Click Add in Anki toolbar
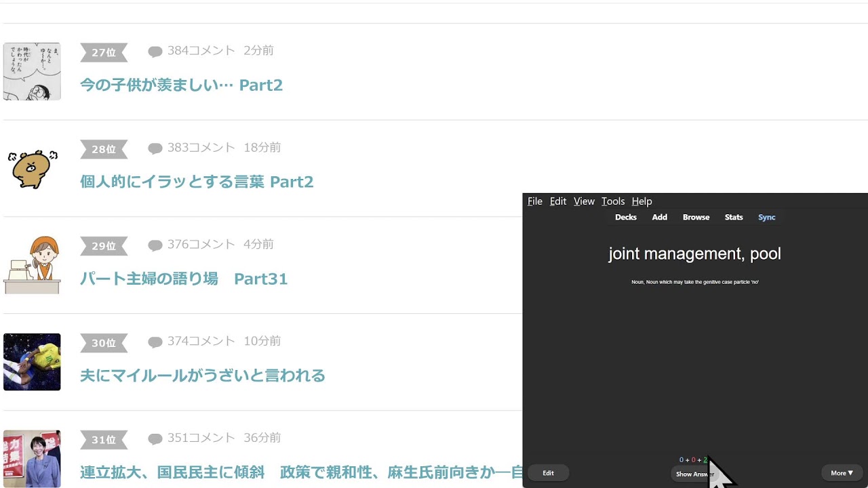The width and height of the screenshot is (868, 488). pyautogui.click(x=660, y=218)
